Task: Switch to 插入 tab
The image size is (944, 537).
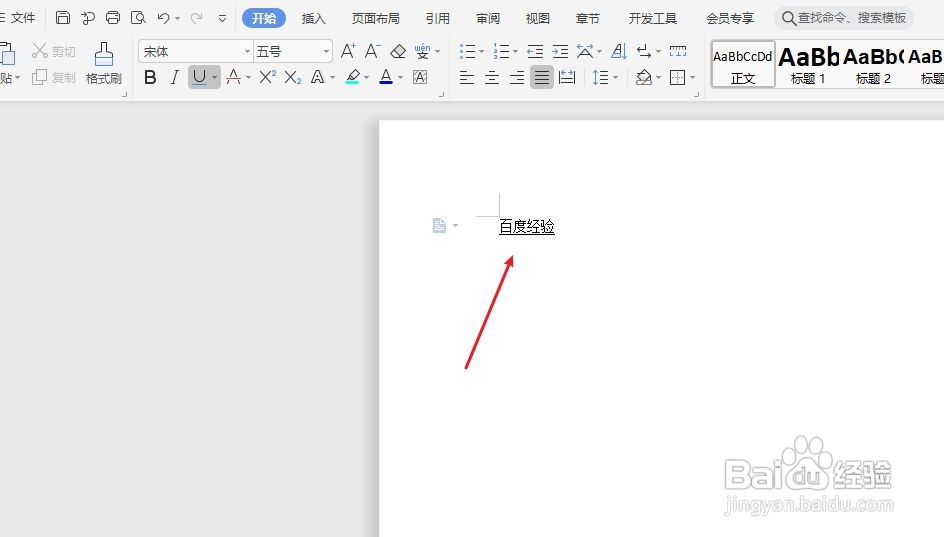Action: [314, 18]
